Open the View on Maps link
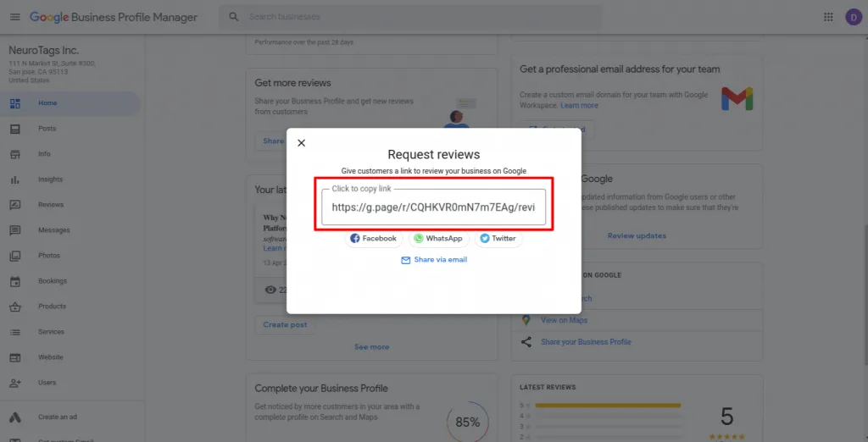 point(564,320)
